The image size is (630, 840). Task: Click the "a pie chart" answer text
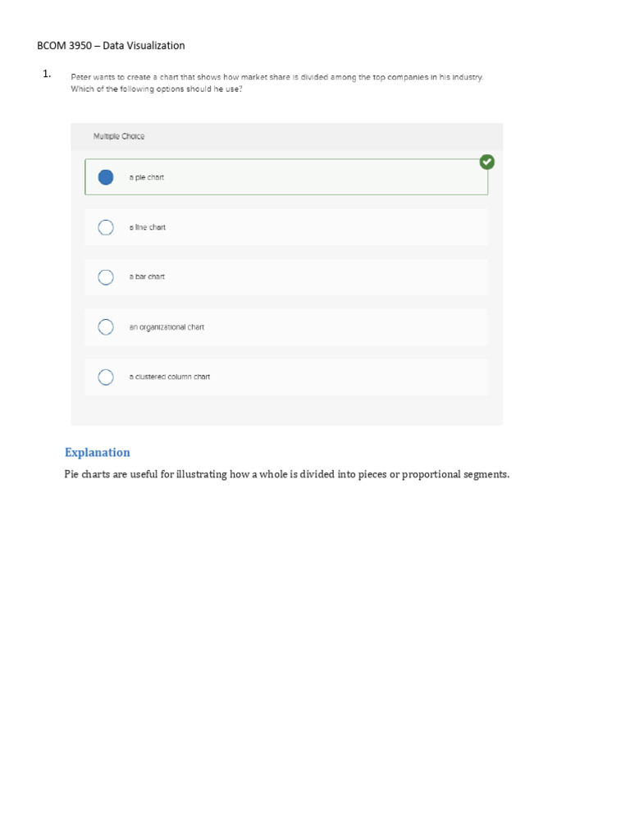click(147, 177)
